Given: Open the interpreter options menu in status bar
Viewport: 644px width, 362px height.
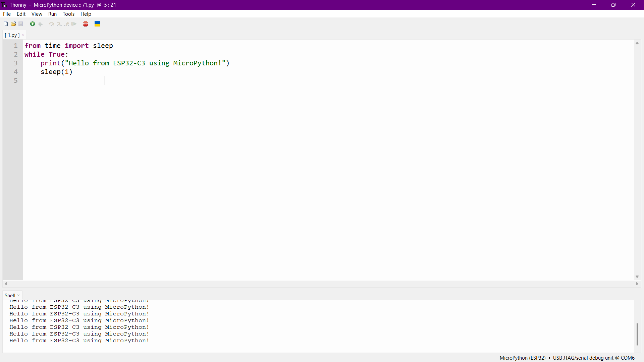Looking at the screenshot, I should (639, 358).
